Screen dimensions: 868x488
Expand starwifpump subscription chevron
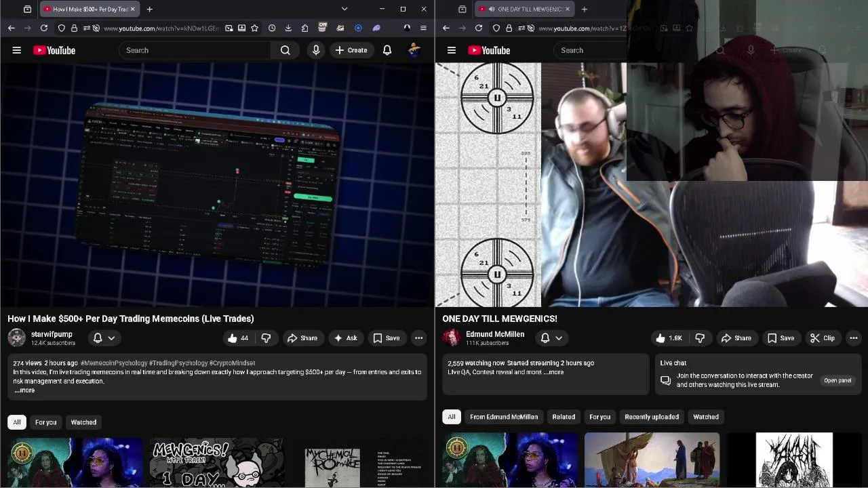[111, 338]
